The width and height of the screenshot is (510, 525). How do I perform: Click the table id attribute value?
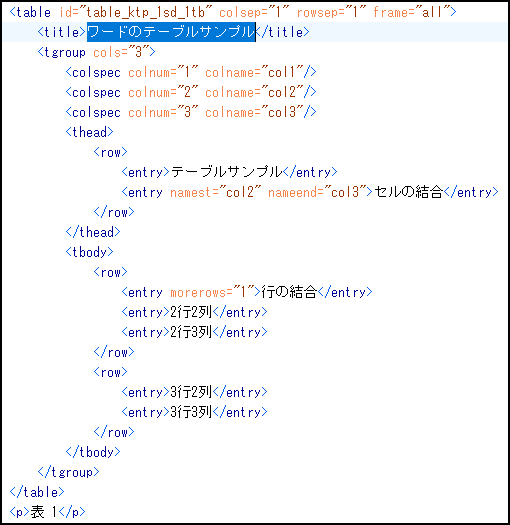(149, 12)
